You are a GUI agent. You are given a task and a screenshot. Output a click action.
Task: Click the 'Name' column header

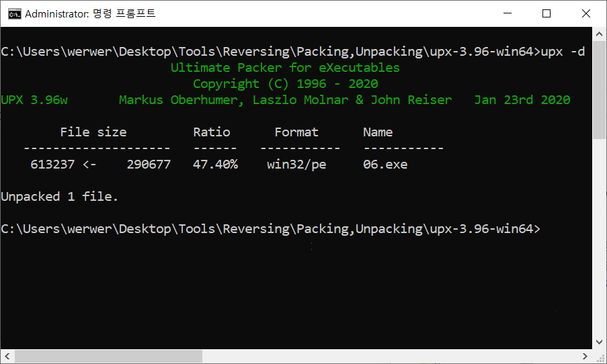click(x=378, y=132)
